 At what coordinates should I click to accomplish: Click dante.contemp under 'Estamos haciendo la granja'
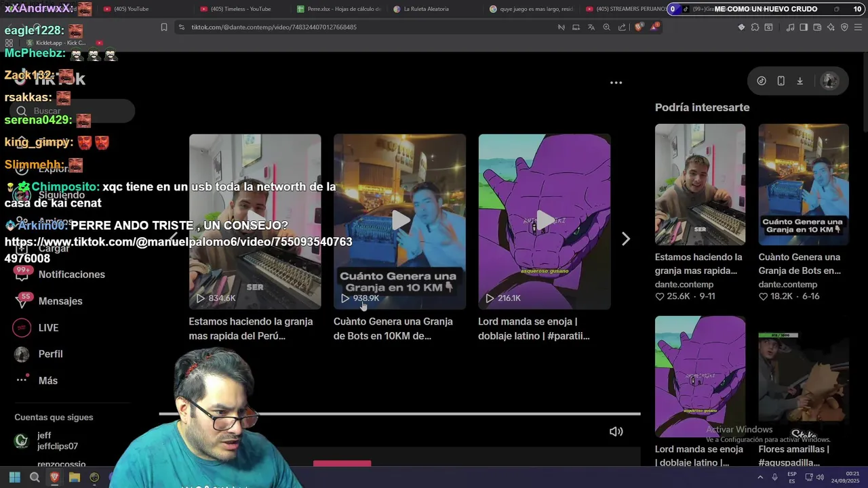(684, 285)
